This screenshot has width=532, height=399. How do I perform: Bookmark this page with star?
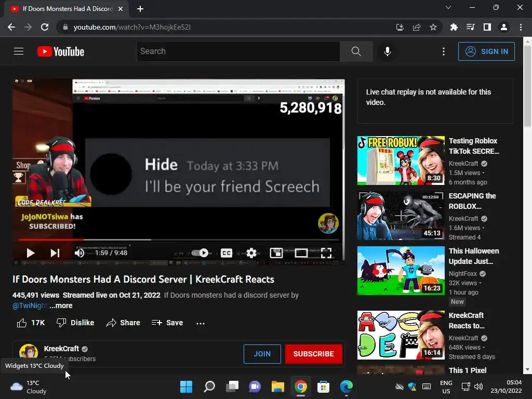pos(433,27)
